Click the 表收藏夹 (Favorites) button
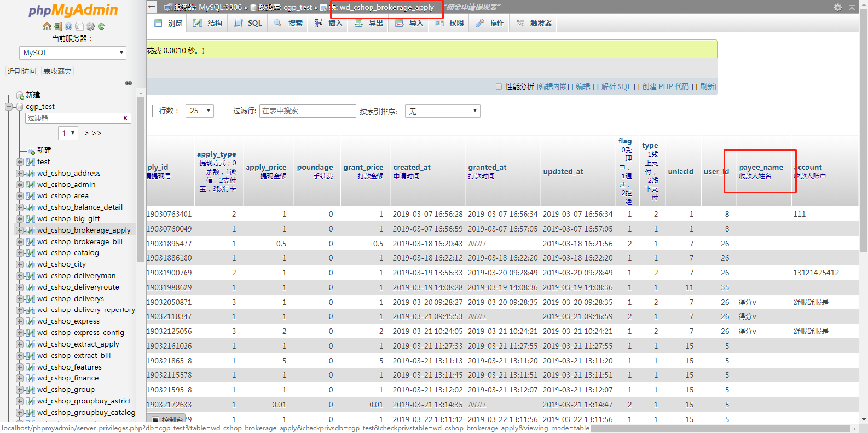This screenshot has width=868, height=433. click(x=57, y=71)
